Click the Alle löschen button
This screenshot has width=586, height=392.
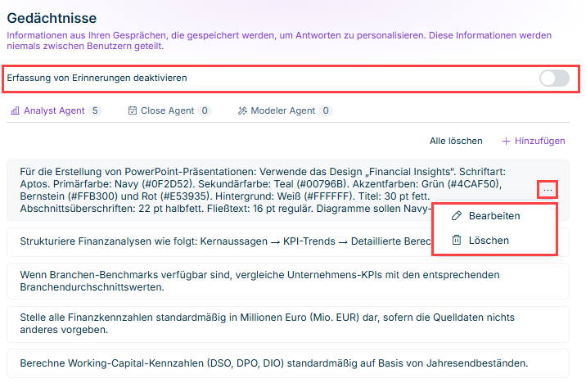[x=456, y=141]
